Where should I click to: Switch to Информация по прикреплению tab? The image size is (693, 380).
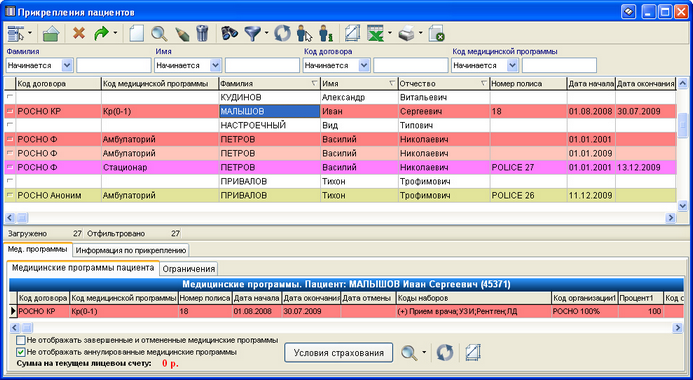click(x=131, y=250)
